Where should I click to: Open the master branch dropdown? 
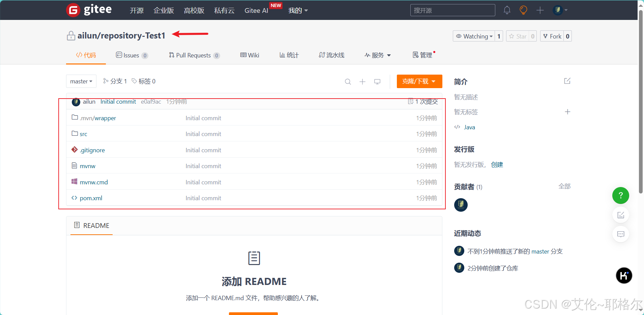pyautogui.click(x=81, y=81)
